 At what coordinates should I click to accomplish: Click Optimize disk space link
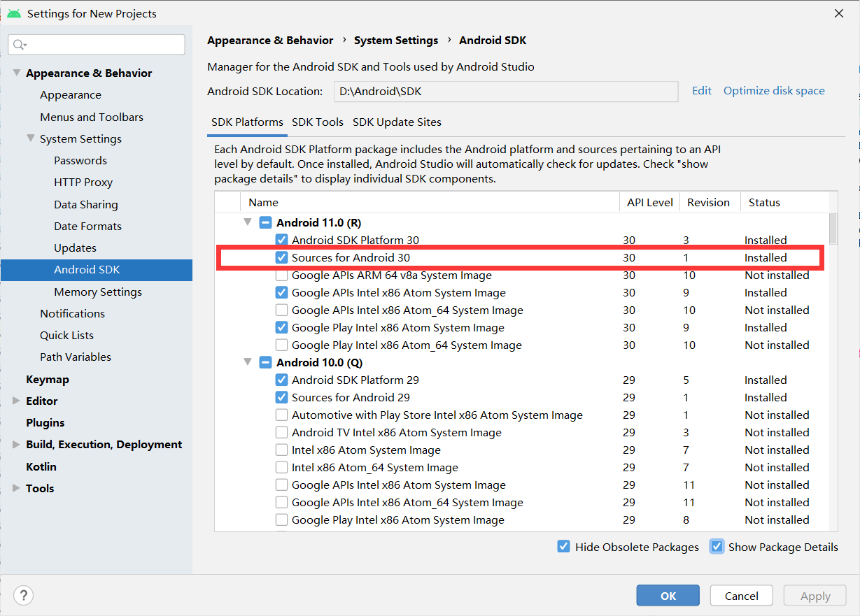point(774,91)
